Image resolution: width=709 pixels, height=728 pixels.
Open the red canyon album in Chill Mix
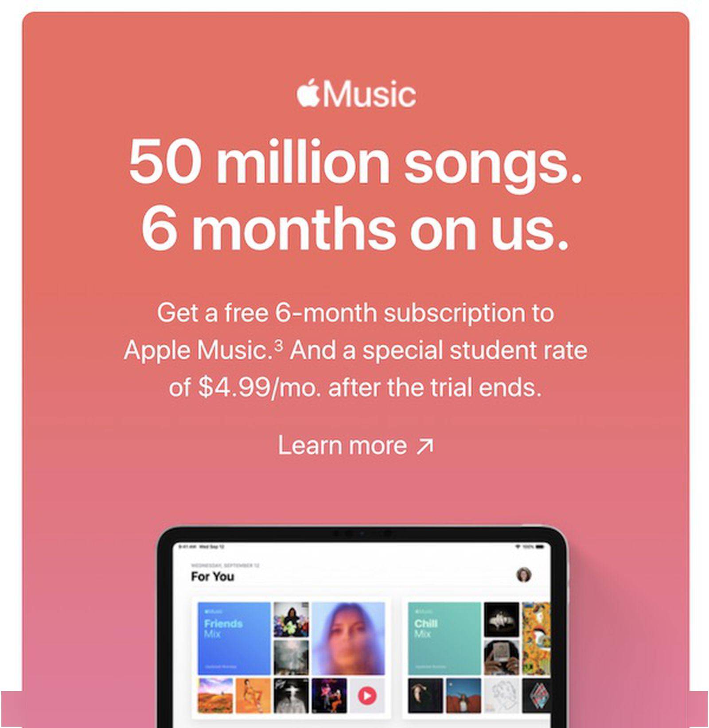[x=464, y=696]
